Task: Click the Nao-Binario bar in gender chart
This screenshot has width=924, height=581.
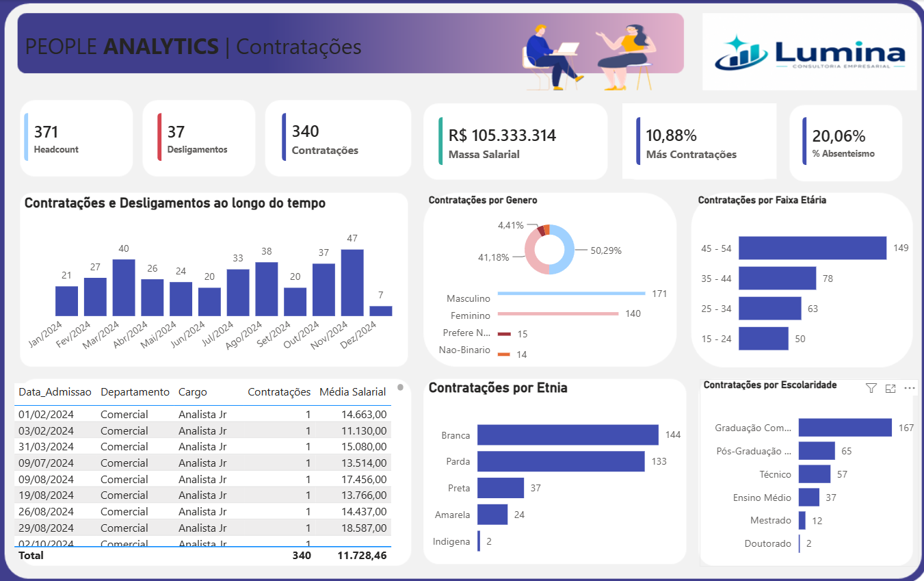Action: coord(504,354)
